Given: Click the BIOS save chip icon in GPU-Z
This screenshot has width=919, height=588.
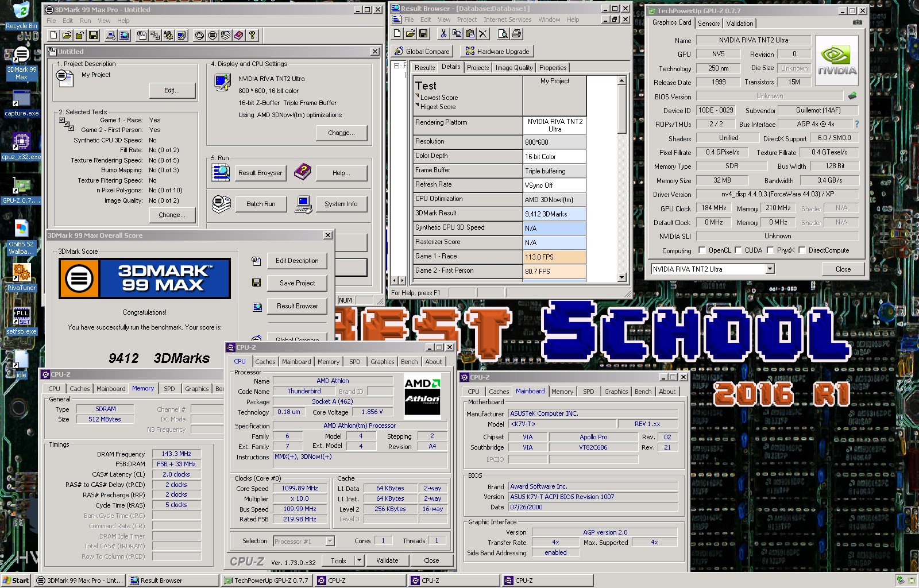Looking at the screenshot, I should (852, 96).
